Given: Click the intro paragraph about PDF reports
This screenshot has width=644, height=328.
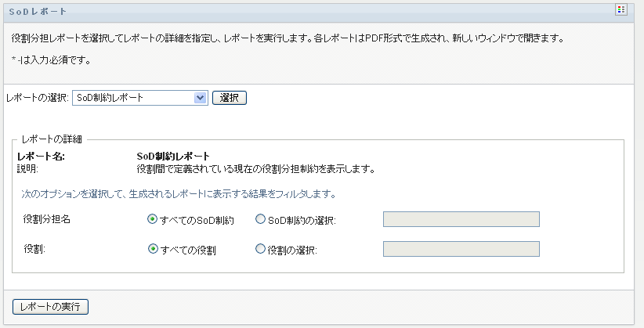Looking at the screenshot, I should [288, 38].
